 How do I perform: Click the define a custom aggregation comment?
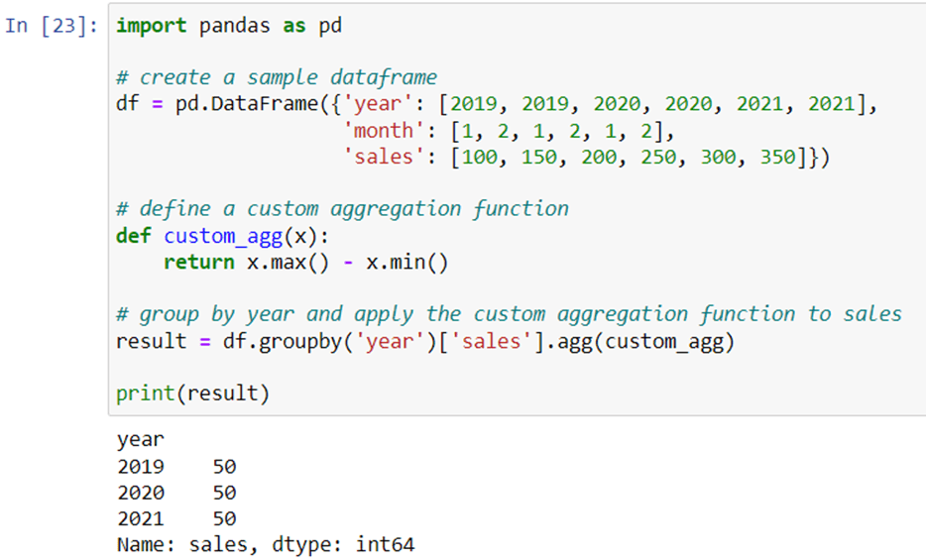342,209
